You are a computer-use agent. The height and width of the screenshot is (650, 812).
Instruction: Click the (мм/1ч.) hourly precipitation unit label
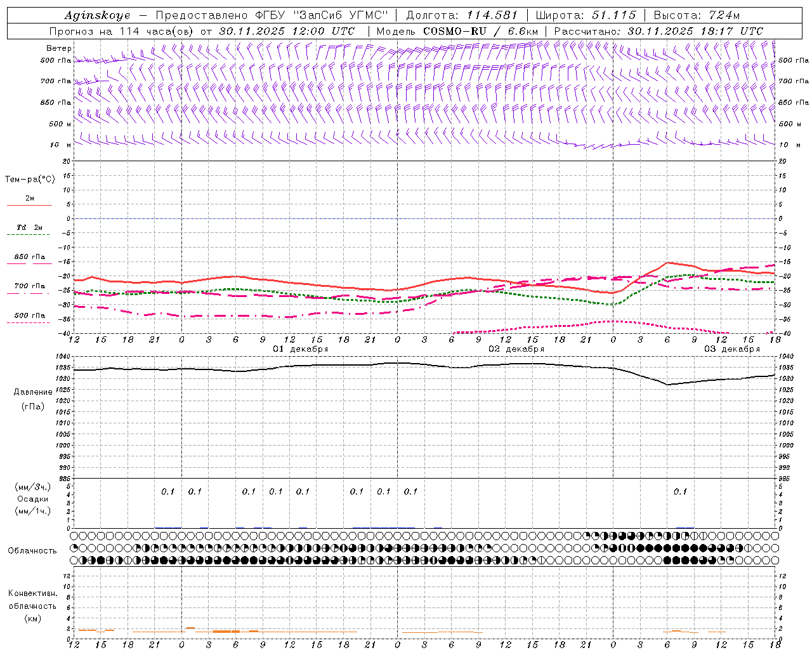point(33,511)
